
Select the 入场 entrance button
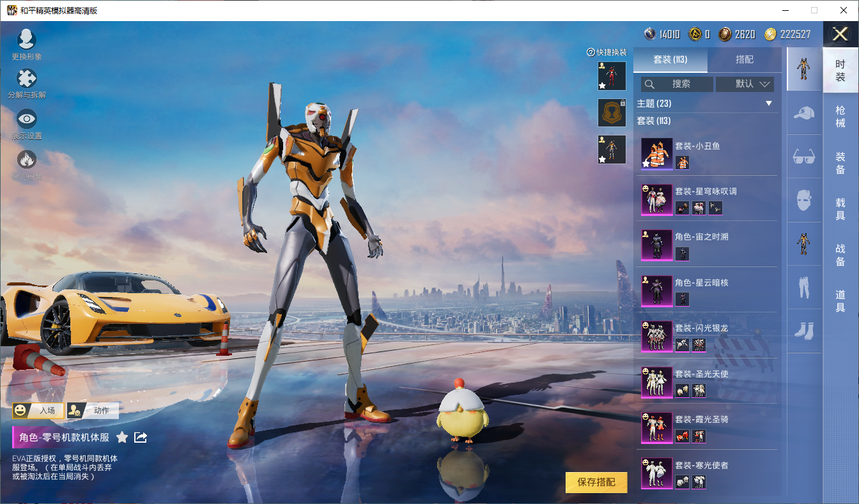coord(38,411)
